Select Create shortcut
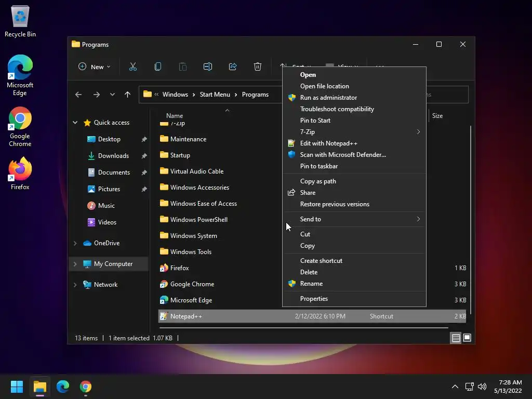 click(x=354, y=261)
